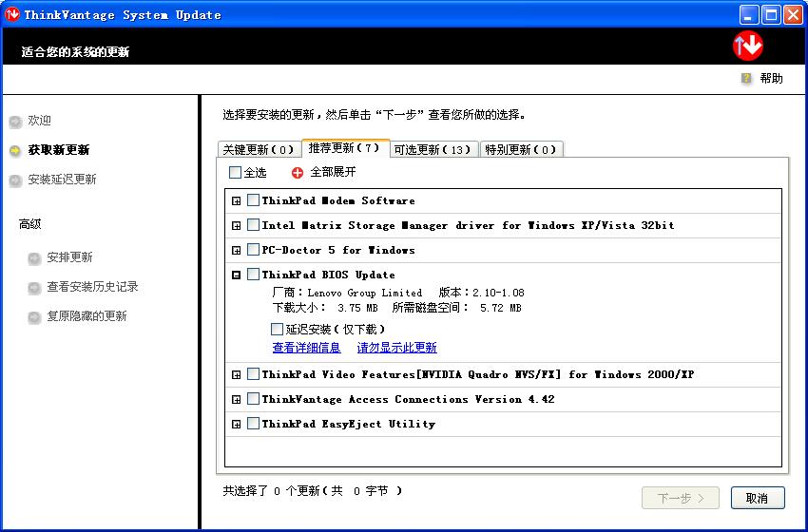This screenshot has height=532, width=808.
Task: Check Intel Matrix Storage Manager driver update
Action: tap(253, 224)
